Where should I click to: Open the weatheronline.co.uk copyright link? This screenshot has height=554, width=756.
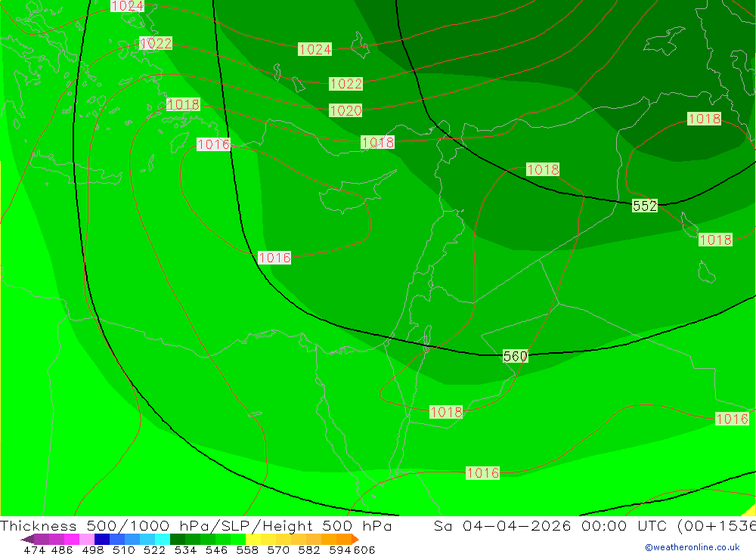[692, 547]
